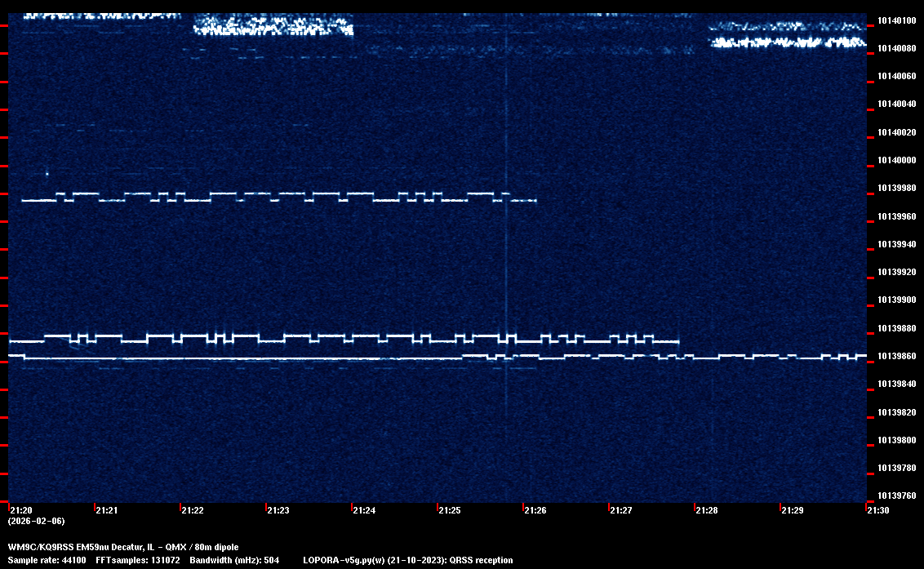Click the right end of the 10139975 trace
924x569 pixels.
534,200
